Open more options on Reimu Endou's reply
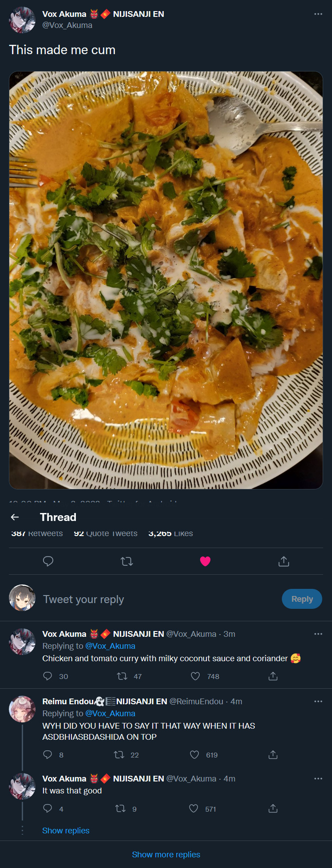332x868 pixels. tap(318, 702)
